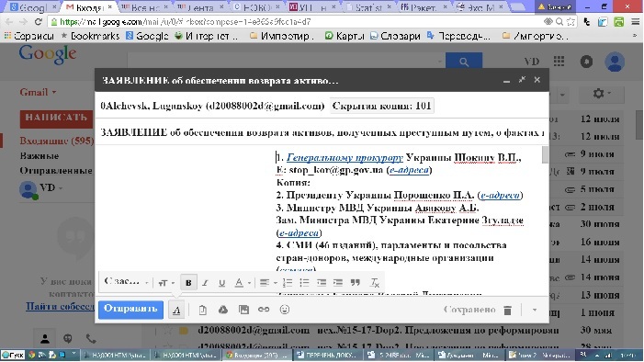Click the recipient 0Alchevsk, Luganskoy

212,106
